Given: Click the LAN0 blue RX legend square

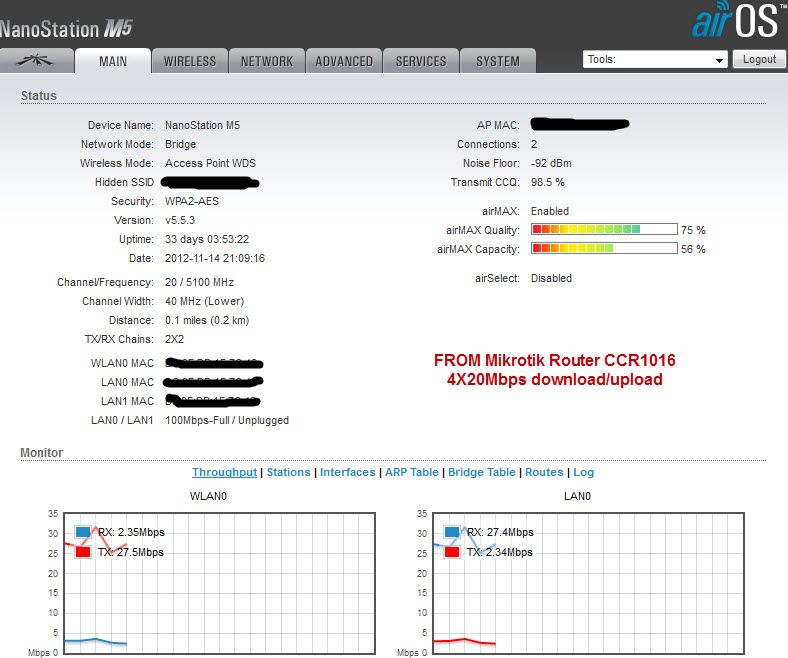Looking at the screenshot, I should (452, 532).
